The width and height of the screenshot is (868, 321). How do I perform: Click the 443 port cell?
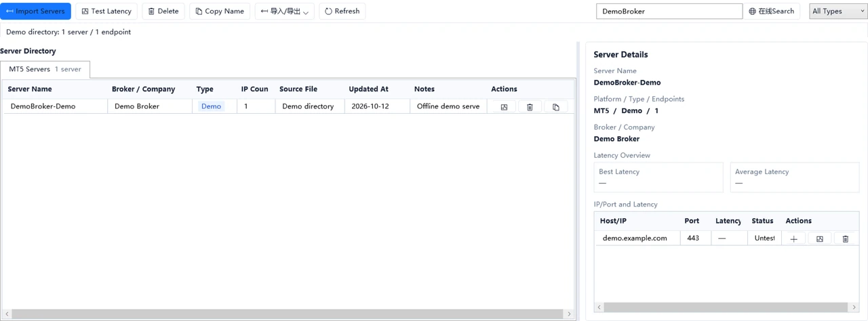tap(695, 238)
